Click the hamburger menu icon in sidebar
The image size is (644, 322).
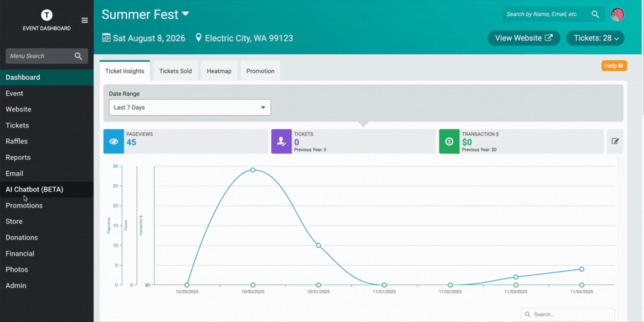85,20
